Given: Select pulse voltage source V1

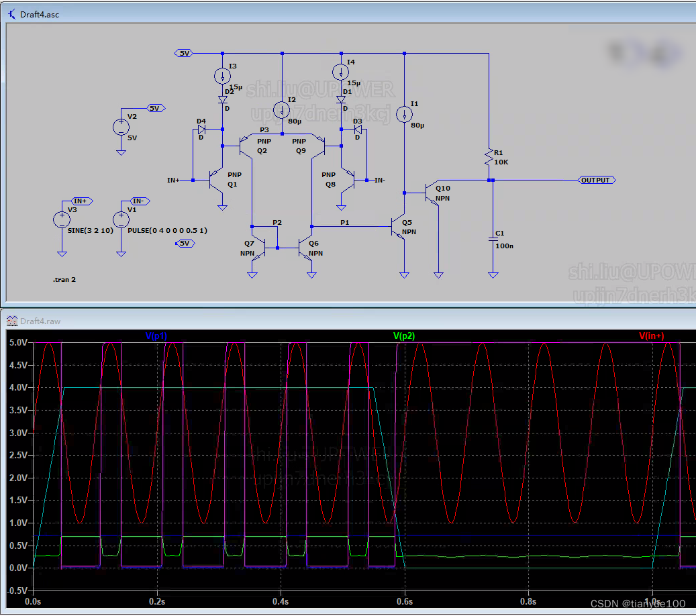Looking at the screenshot, I should 121,220.
